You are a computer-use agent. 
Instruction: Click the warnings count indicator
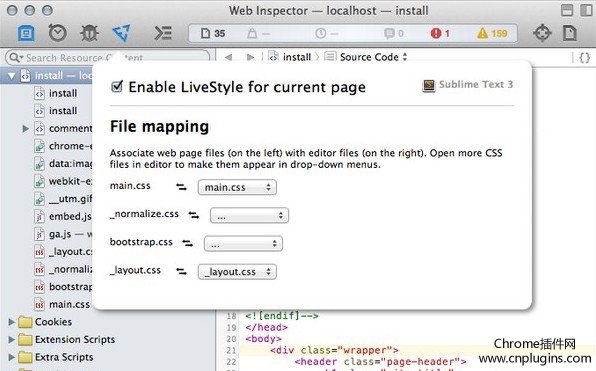(492, 33)
